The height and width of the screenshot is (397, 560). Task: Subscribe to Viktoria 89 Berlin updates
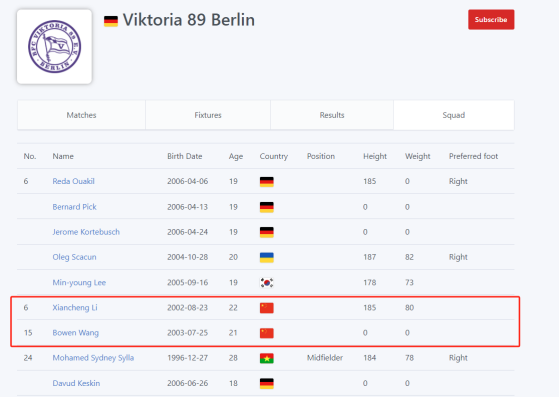coord(491,20)
